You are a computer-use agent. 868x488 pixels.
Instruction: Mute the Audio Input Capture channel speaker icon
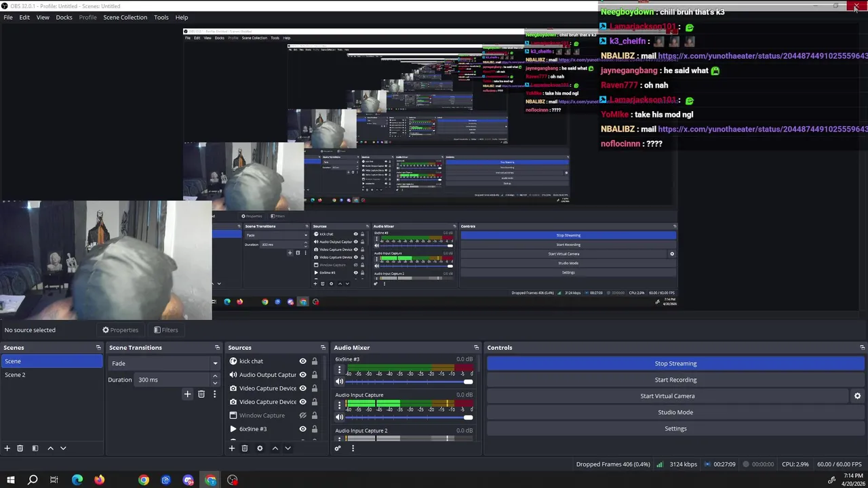(340, 417)
